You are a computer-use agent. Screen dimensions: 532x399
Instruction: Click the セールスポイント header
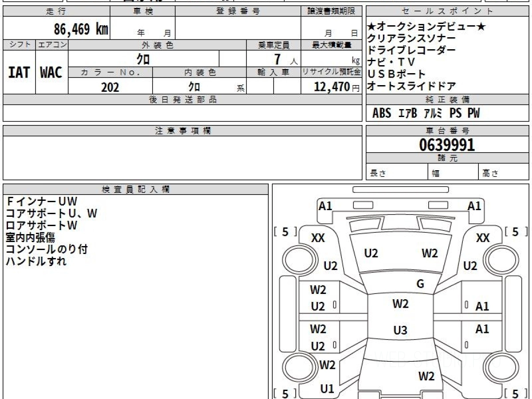point(447,12)
